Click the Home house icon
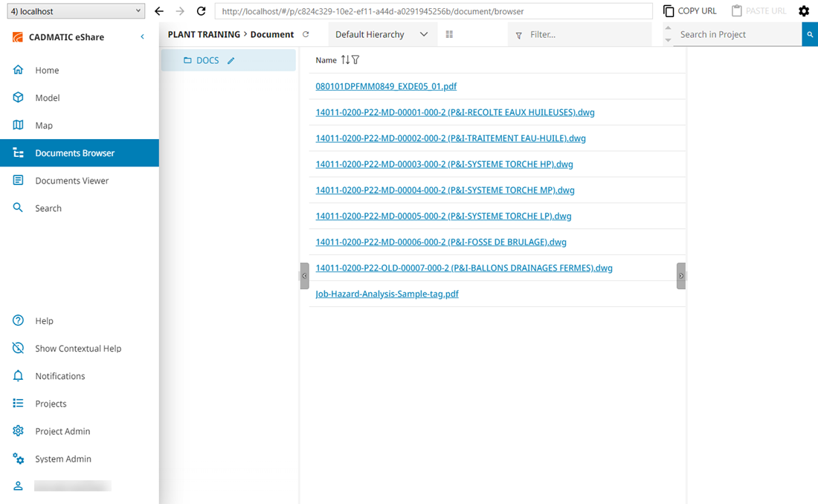818x504 pixels. pyautogui.click(x=19, y=69)
